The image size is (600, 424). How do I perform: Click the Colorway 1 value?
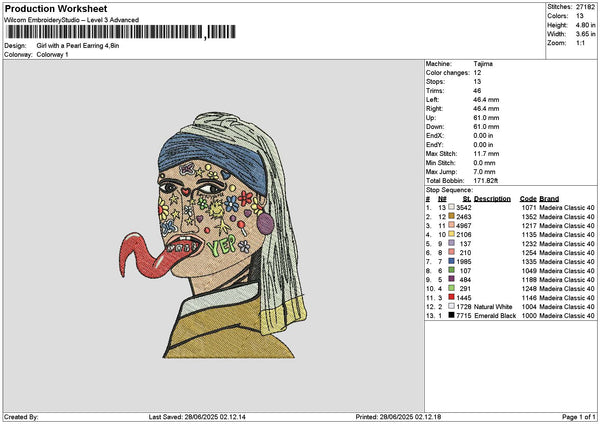coord(52,55)
